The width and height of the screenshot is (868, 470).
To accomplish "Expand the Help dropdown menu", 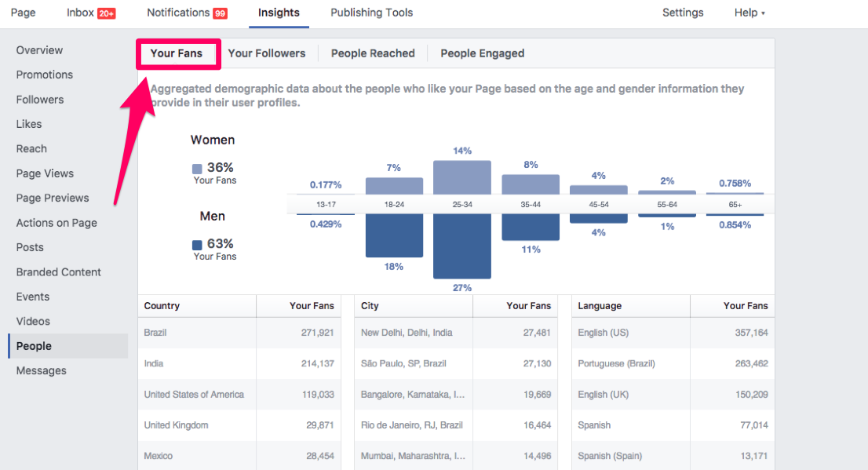I will (x=749, y=13).
